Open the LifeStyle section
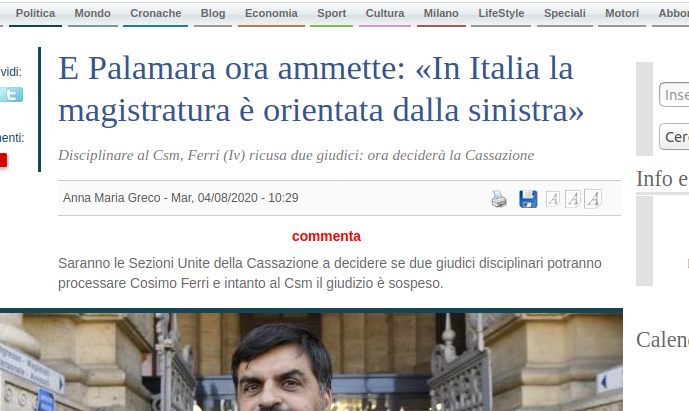 pos(501,14)
